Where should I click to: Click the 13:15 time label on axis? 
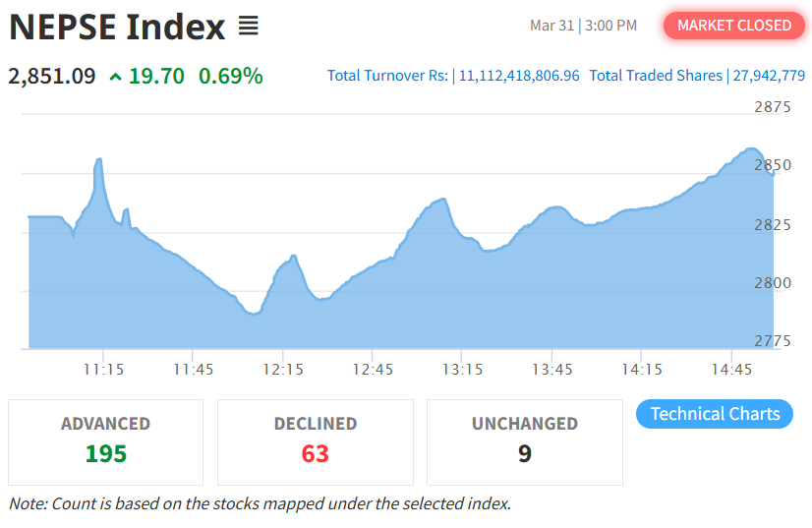(462, 369)
